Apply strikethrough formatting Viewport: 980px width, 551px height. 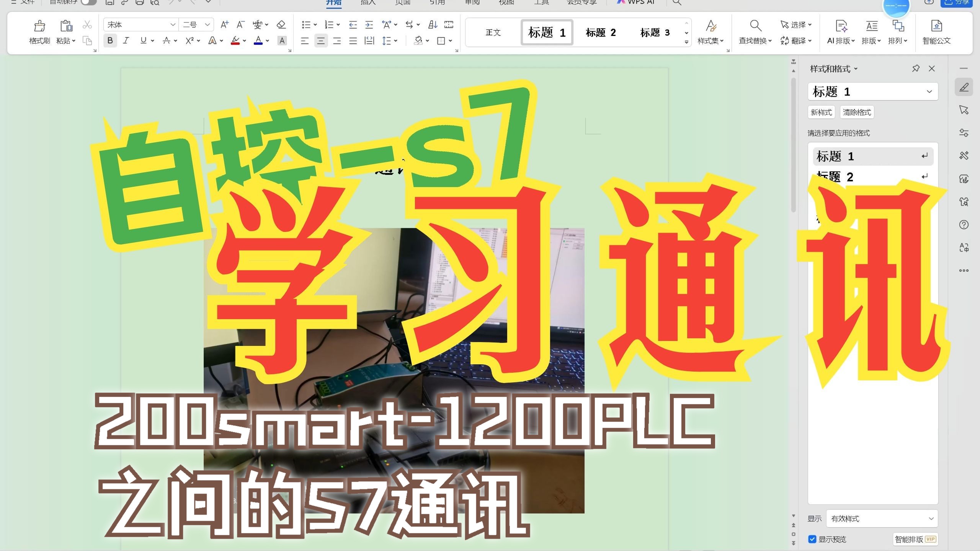(167, 41)
